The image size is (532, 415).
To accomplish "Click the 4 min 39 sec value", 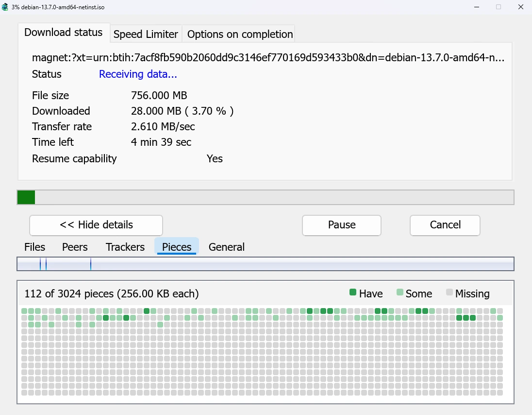I will click(x=161, y=142).
